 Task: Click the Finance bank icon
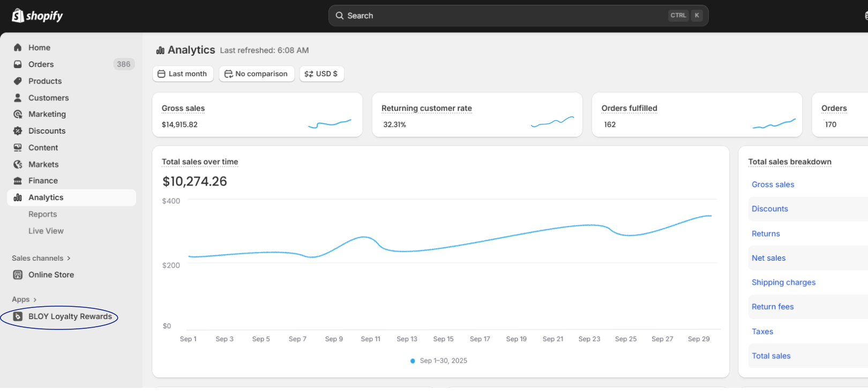pyautogui.click(x=18, y=181)
